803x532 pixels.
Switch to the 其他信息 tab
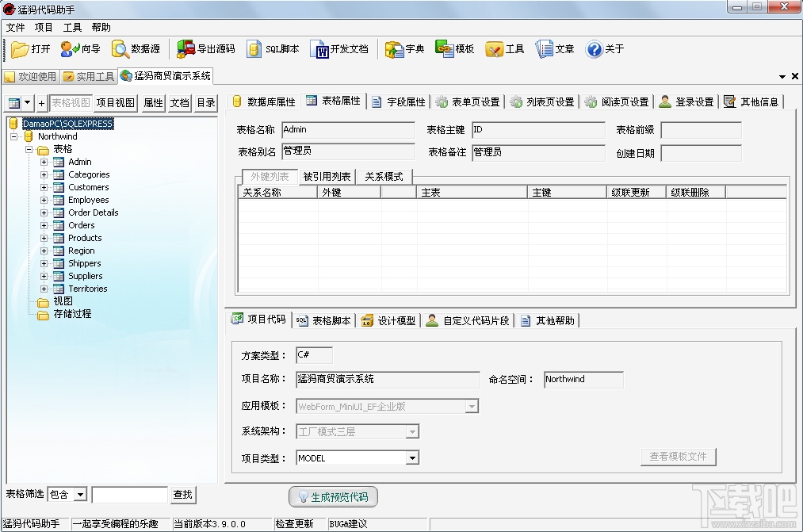pos(751,102)
